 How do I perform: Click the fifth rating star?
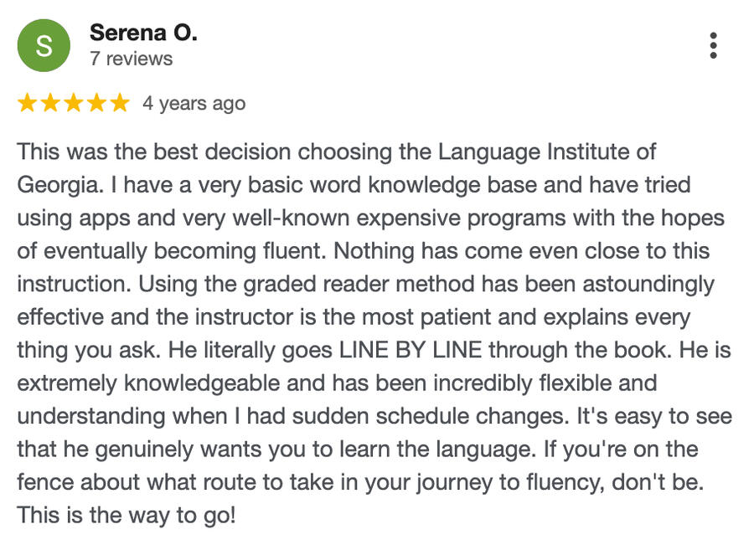[x=120, y=103]
